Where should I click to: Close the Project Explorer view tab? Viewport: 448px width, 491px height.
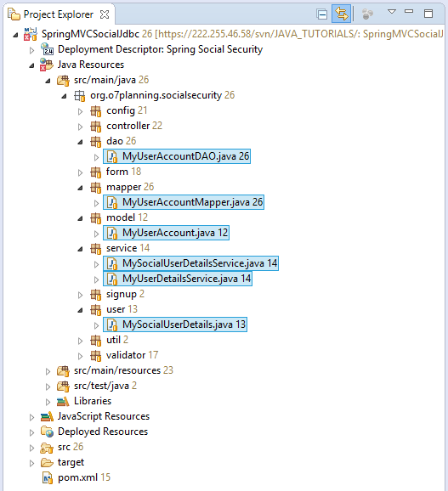point(105,14)
